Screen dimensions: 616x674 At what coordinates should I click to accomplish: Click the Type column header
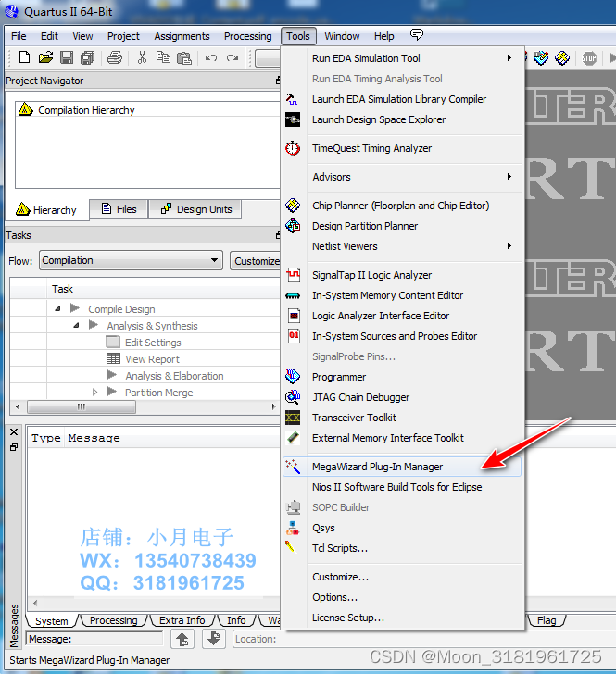point(45,438)
